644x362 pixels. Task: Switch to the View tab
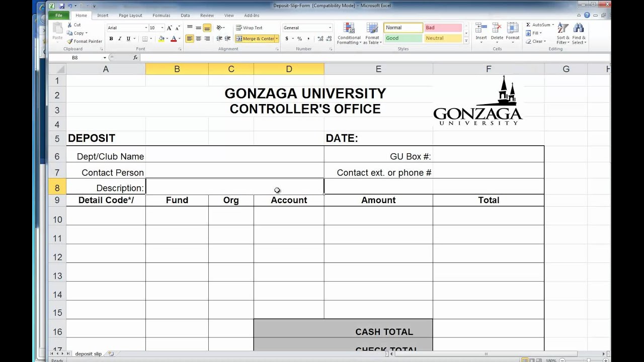click(x=229, y=16)
